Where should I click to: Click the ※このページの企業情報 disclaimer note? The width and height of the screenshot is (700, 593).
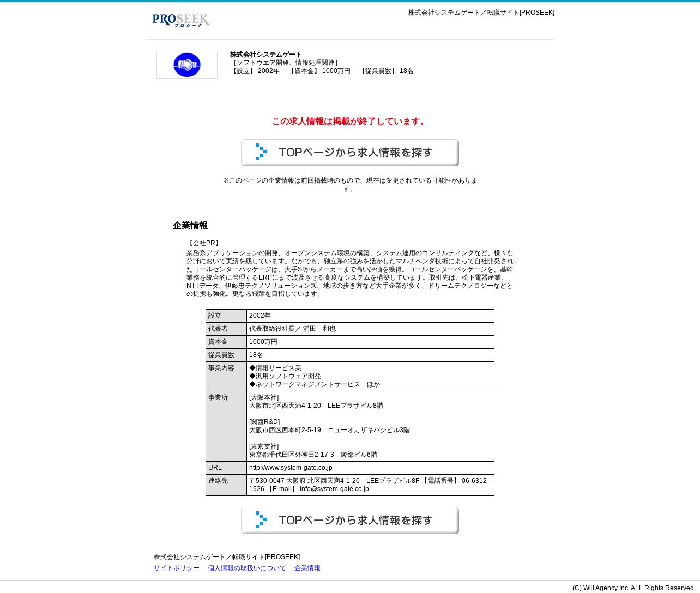point(350,184)
